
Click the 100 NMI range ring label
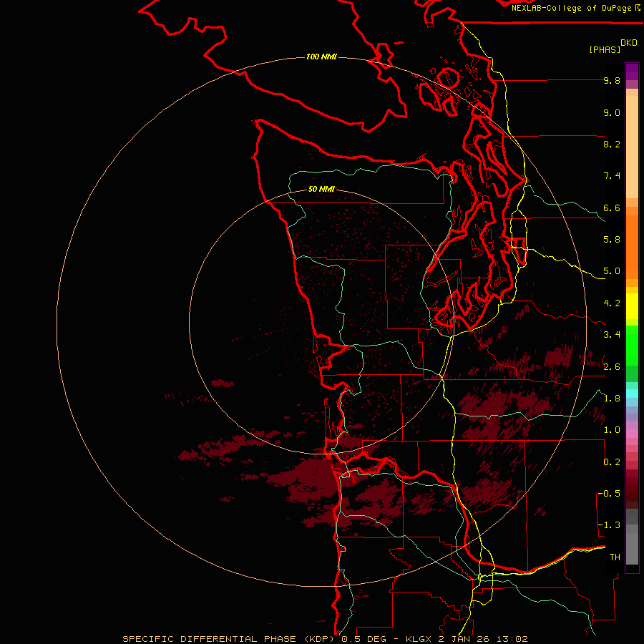(321, 57)
